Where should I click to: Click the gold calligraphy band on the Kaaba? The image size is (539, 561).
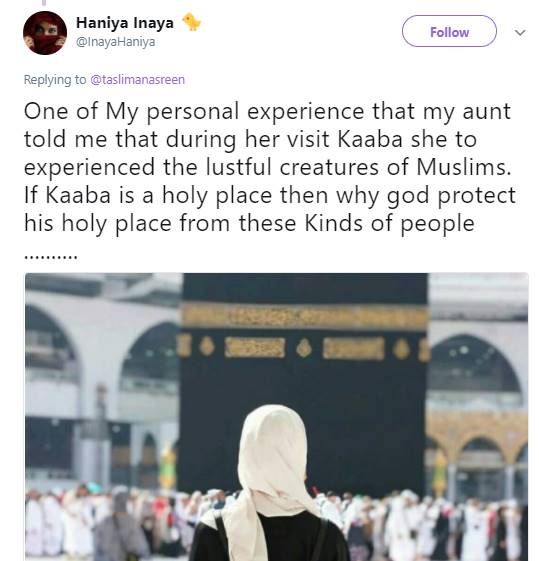point(304,317)
